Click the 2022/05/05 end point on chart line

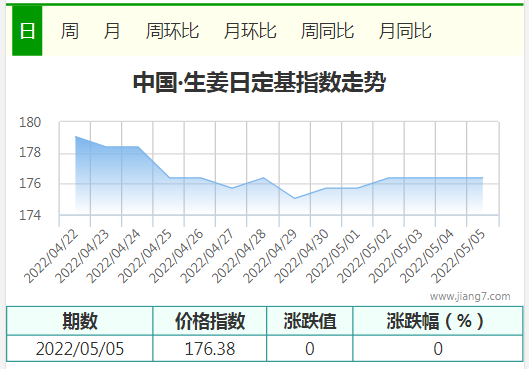[483, 177]
